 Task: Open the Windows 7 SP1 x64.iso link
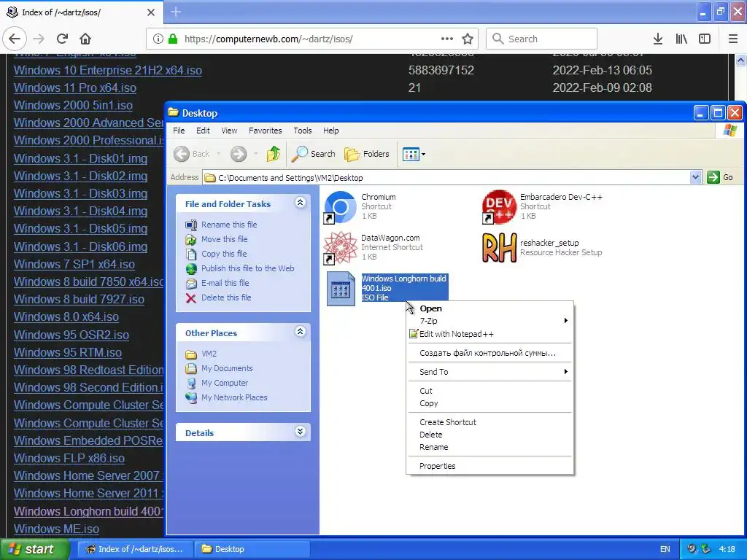point(74,264)
